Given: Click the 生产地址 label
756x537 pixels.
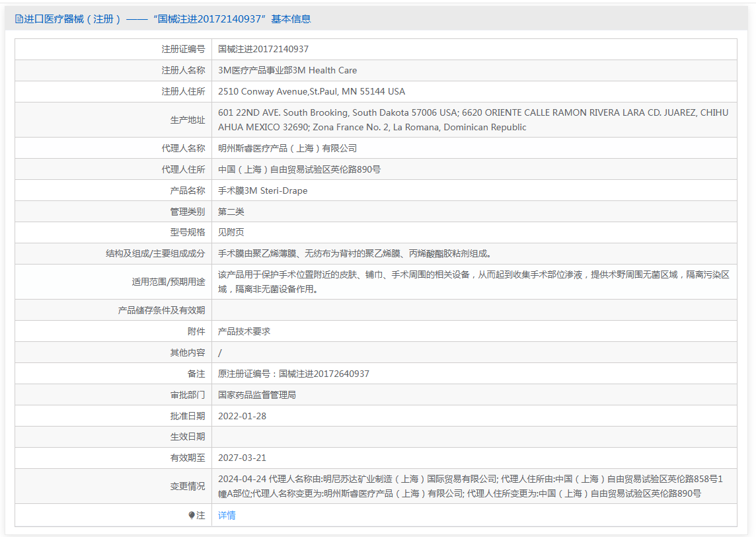Looking at the screenshot, I should [188, 120].
